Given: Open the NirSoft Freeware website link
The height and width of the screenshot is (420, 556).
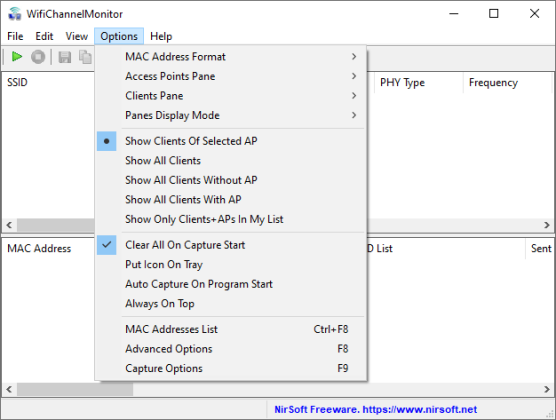Looking at the screenshot, I should [x=376, y=410].
